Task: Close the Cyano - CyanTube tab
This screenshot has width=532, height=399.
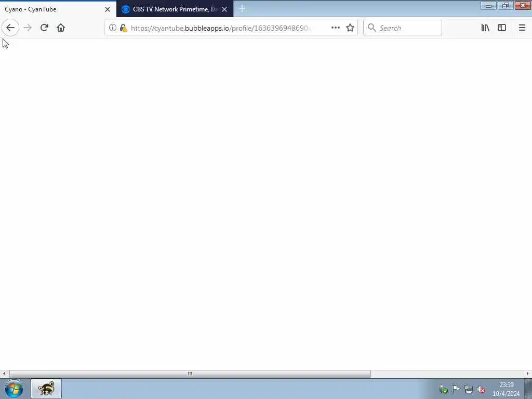Action: point(108,9)
